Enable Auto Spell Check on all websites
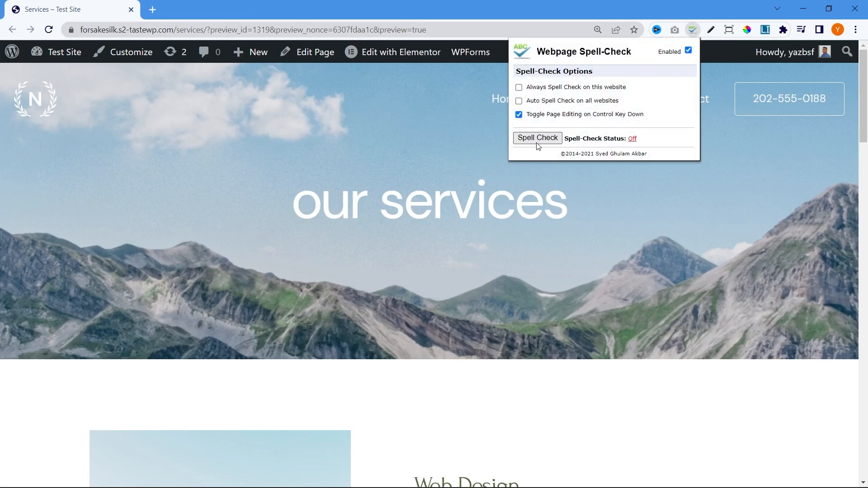Viewport: 868px width, 488px height. click(519, 100)
